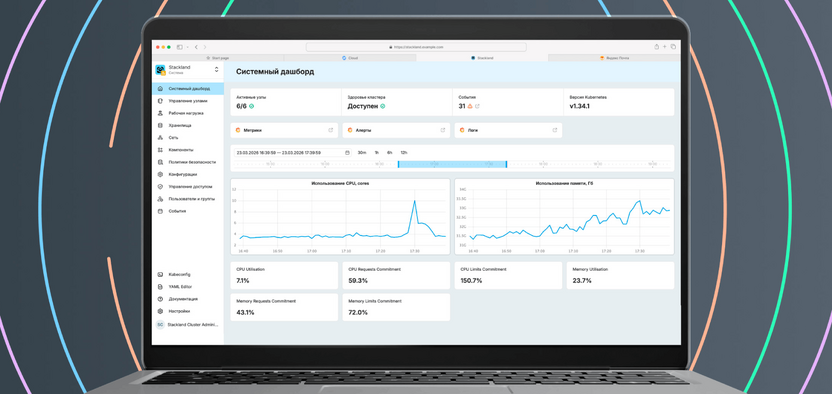Image resolution: width=832 pixels, height=394 pixels.
Task: Click the events warning triangle icon
Action: [470, 106]
